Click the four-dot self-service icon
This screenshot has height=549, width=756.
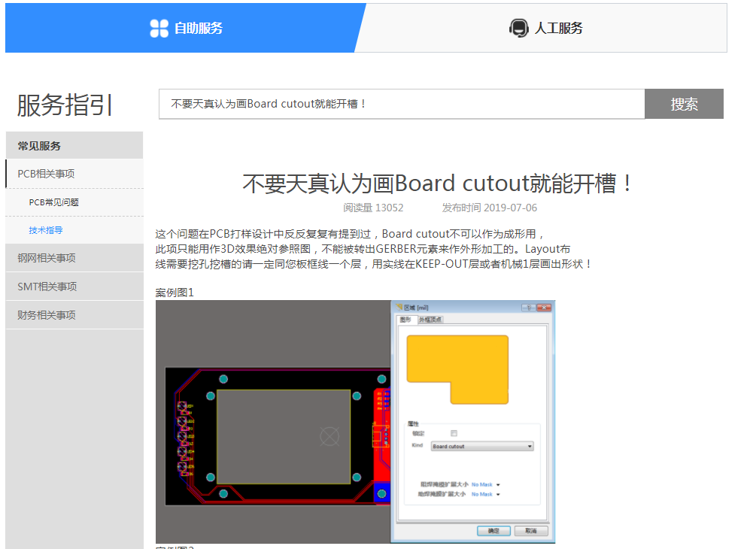(x=159, y=29)
